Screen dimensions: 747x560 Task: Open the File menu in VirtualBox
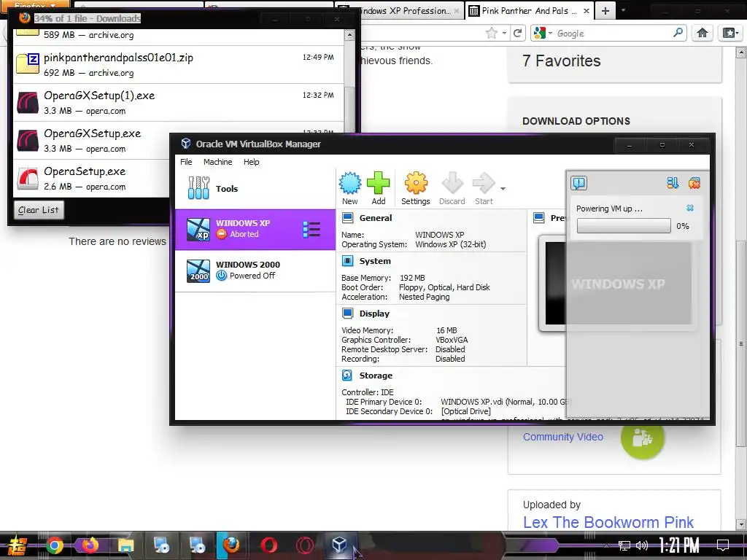coord(186,162)
